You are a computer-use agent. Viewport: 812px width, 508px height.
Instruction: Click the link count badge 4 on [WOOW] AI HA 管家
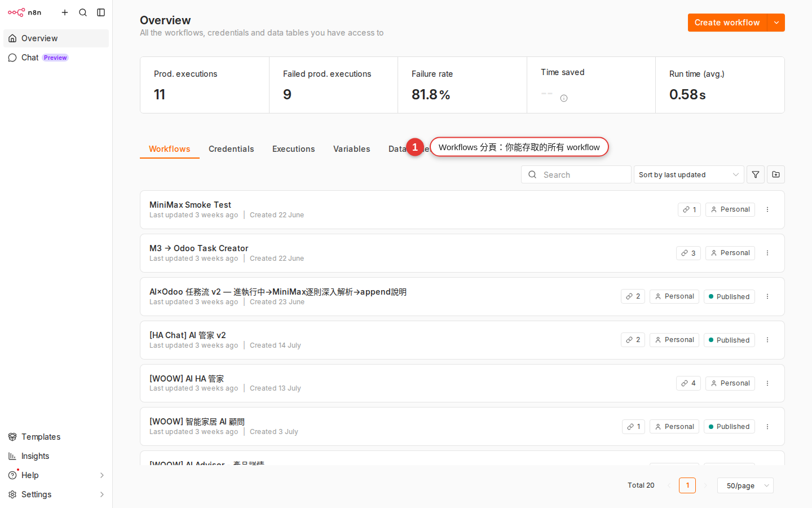[689, 383]
